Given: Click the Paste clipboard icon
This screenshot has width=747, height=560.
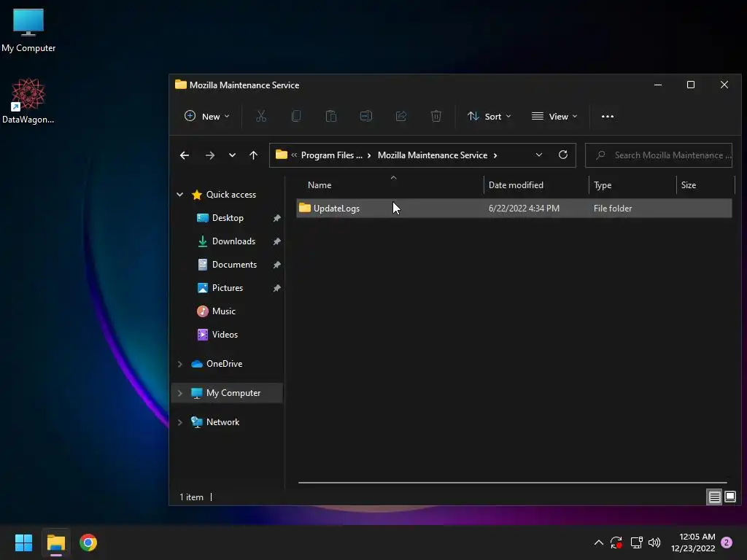Looking at the screenshot, I should [331, 116].
